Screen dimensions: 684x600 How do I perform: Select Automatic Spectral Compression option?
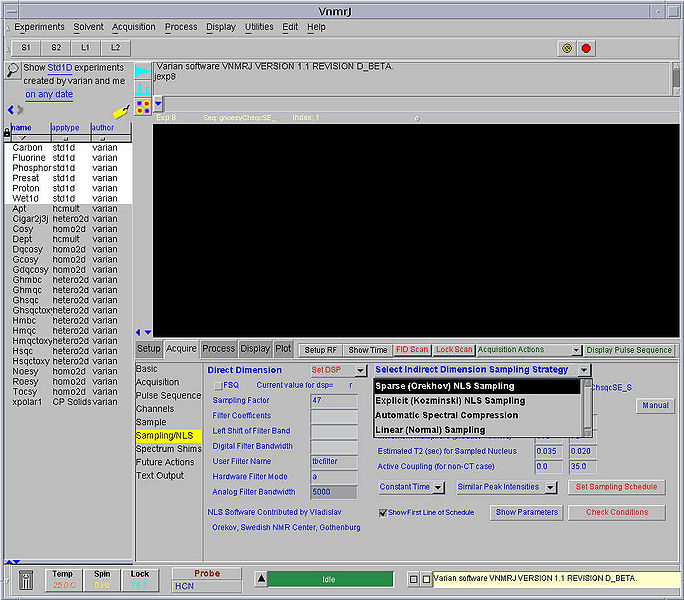pos(446,415)
